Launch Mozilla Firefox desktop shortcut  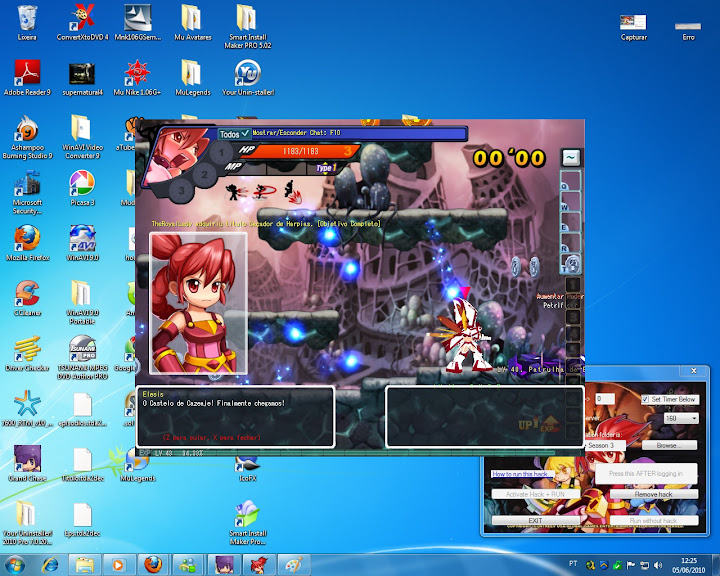(27, 243)
